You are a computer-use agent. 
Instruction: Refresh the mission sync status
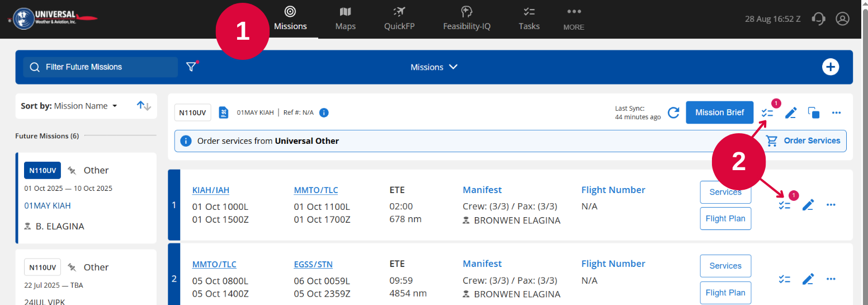tap(674, 112)
